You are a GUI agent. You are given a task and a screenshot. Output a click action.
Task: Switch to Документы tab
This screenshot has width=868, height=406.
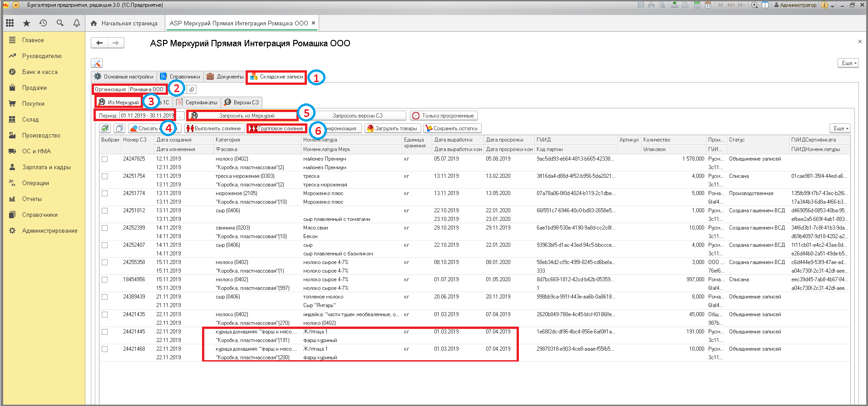(225, 77)
